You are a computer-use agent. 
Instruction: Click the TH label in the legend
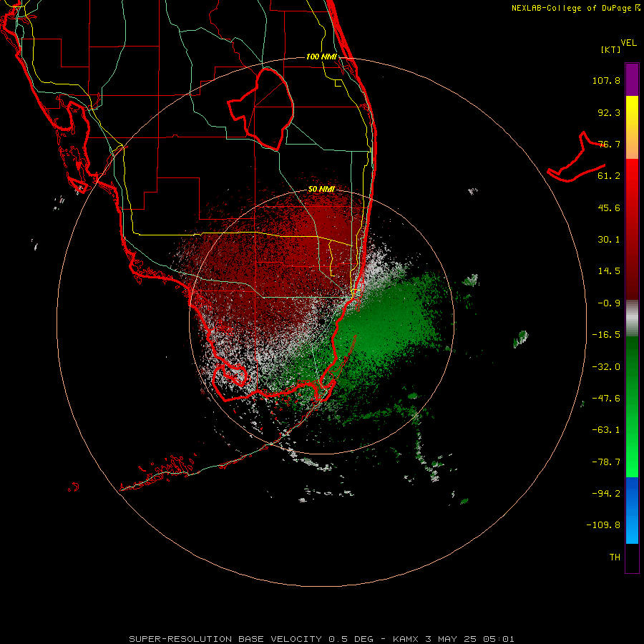point(615,557)
